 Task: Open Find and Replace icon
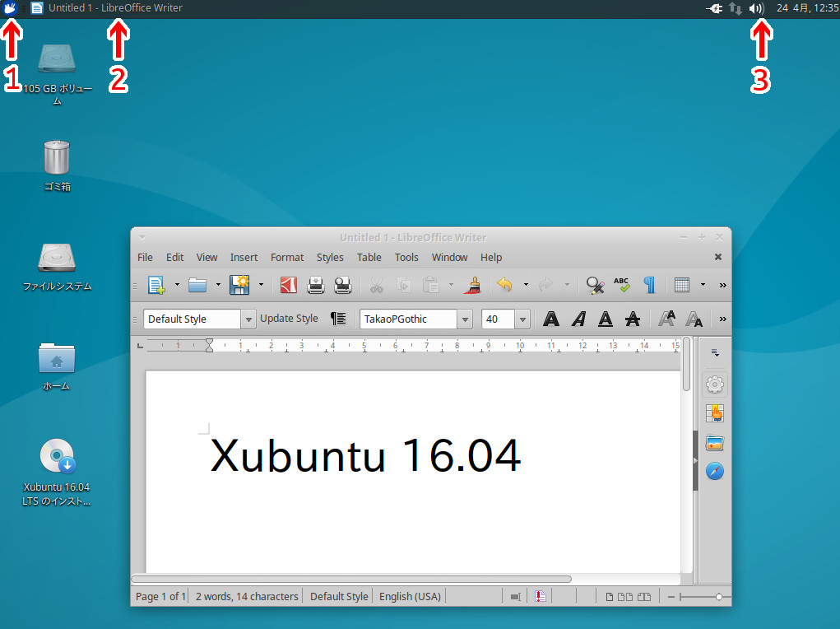point(595,285)
